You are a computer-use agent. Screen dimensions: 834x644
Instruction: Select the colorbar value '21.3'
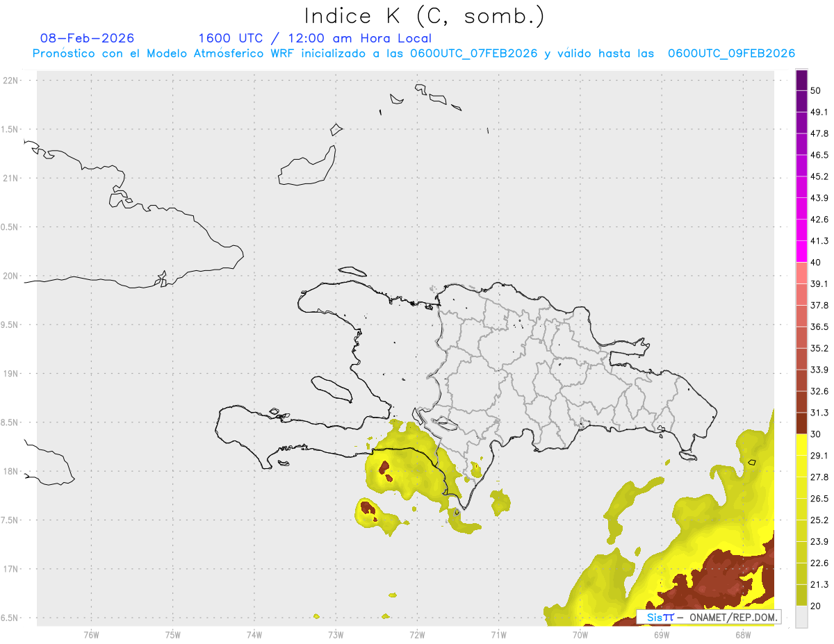(819, 585)
